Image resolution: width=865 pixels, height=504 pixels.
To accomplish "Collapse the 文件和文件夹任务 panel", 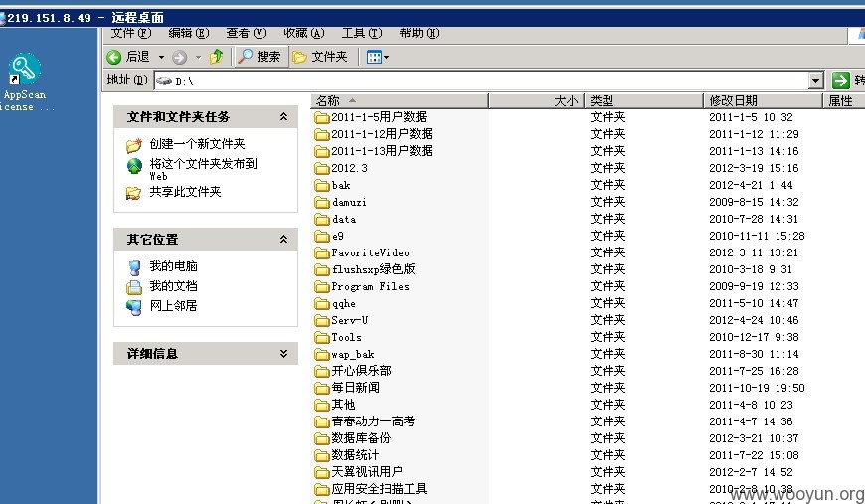I will [283, 117].
